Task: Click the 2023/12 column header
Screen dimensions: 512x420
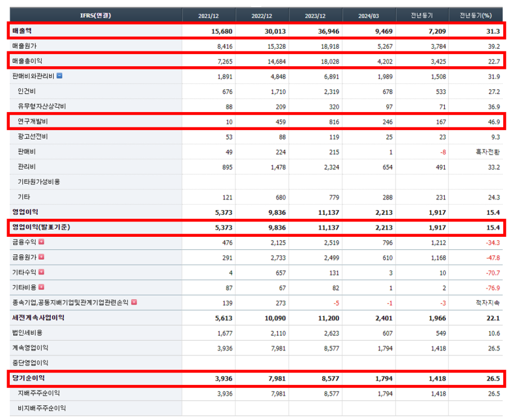Action: click(x=316, y=16)
